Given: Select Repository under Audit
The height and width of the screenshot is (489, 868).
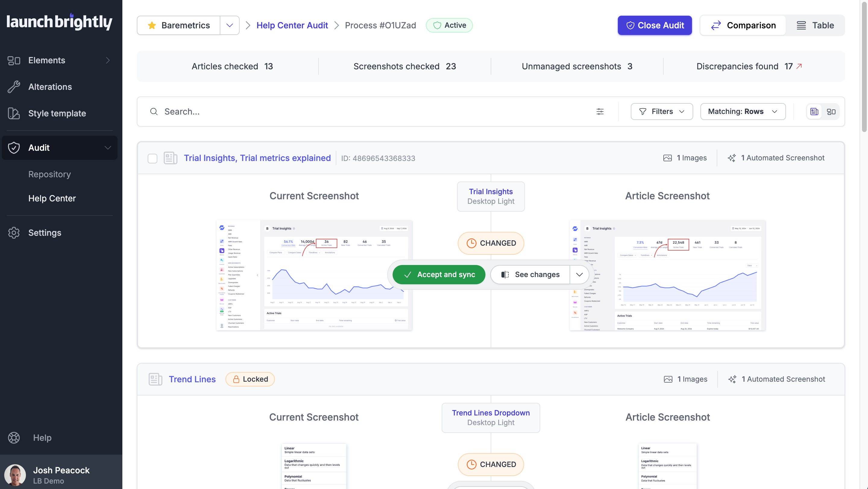Looking at the screenshot, I should (49, 174).
